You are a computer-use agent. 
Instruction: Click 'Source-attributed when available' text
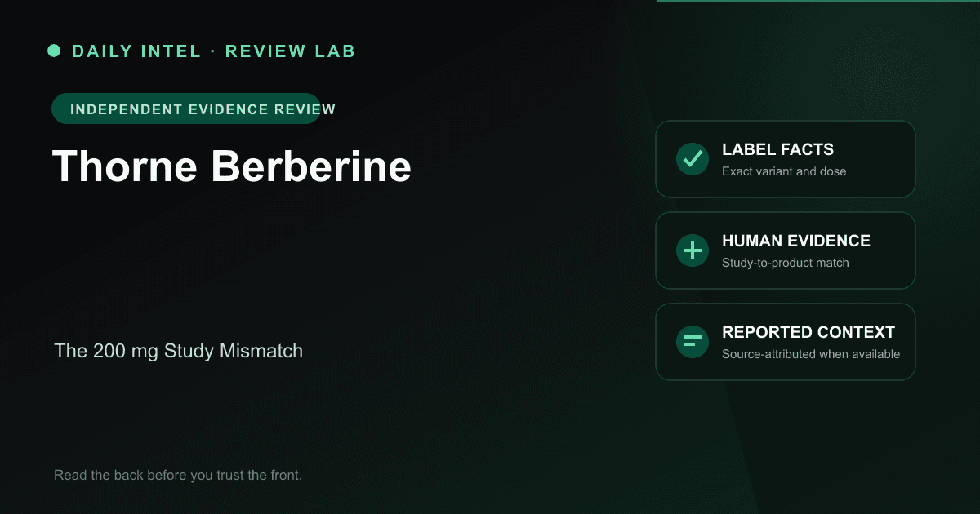811,354
